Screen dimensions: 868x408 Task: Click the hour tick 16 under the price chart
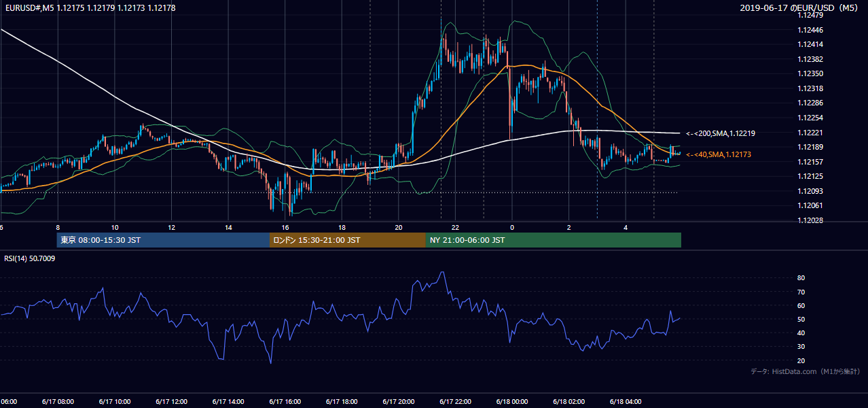click(x=285, y=228)
